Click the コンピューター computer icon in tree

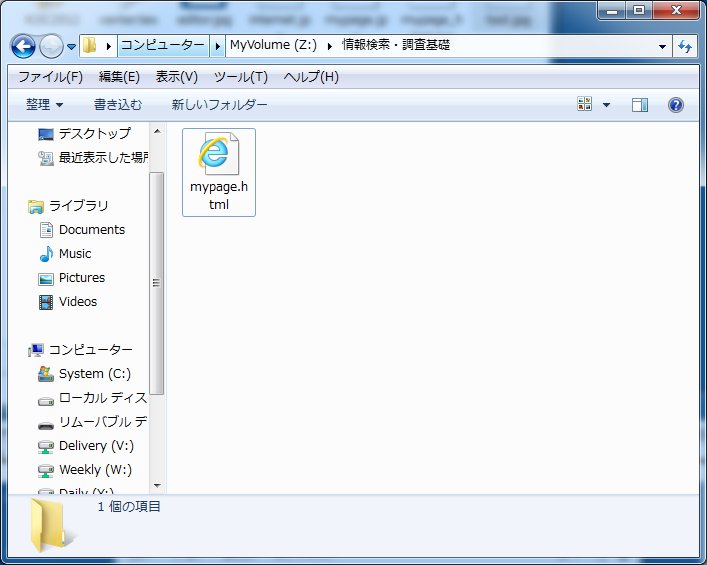tap(36, 350)
